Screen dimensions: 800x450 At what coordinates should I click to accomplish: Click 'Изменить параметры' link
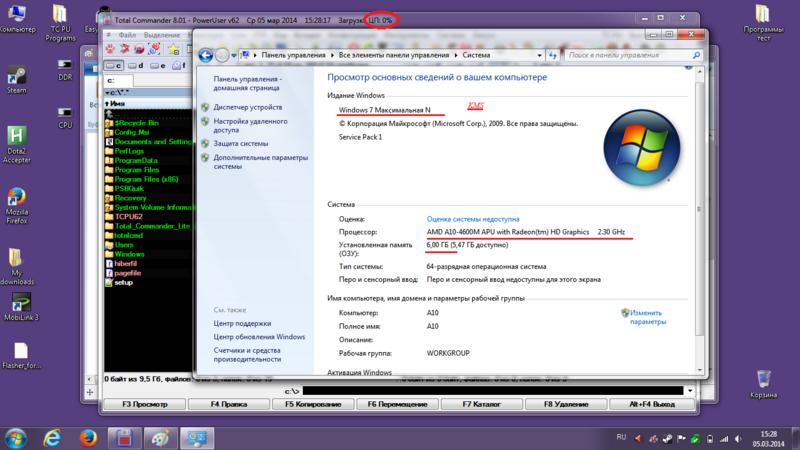click(648, 317)
